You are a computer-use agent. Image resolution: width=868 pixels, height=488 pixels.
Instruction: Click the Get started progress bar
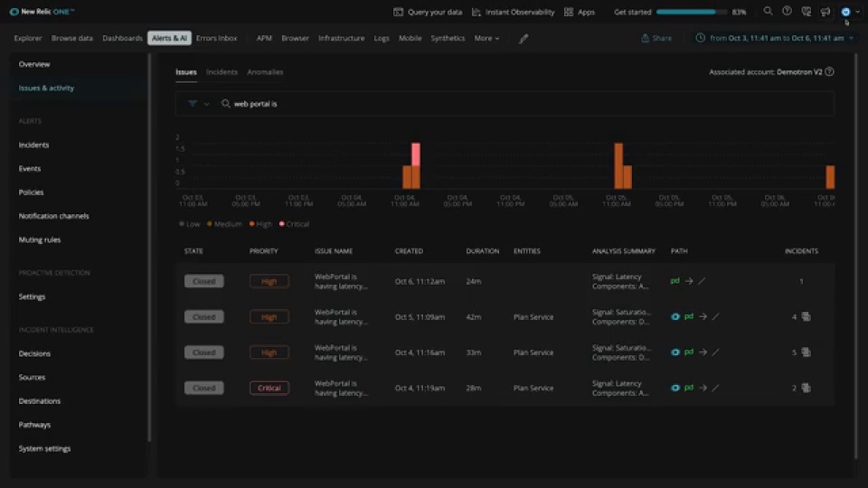(x=691, y=12)
